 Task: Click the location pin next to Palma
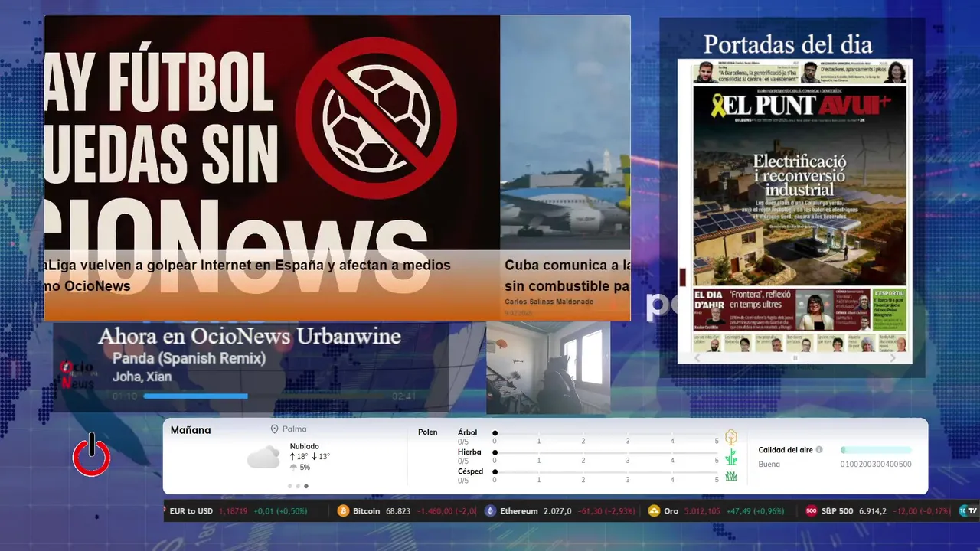coord(274,429)
